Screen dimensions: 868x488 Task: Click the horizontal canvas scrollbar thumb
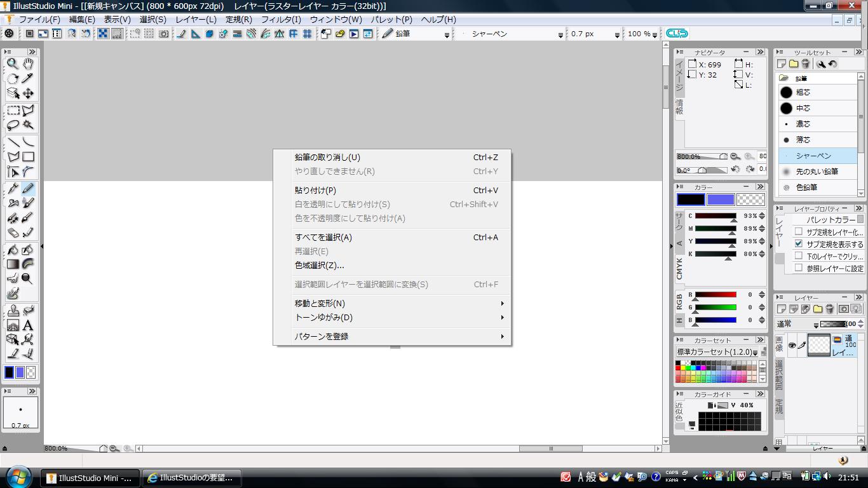(551, 449)
